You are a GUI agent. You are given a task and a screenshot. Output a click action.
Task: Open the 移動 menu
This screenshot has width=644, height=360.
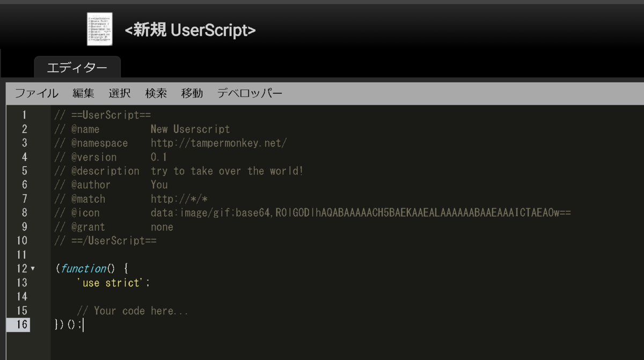point(192,93)
